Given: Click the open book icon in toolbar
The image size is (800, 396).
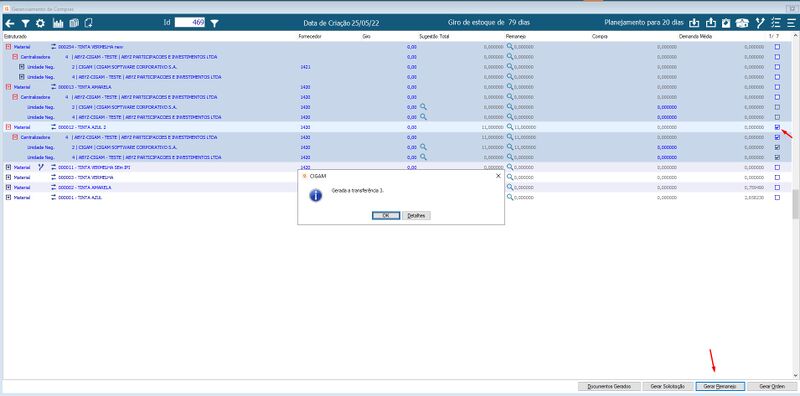Looking at the screenshot, I should [74, 23].
